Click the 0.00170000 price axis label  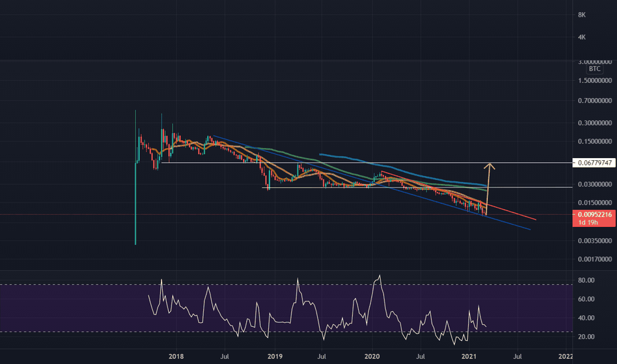pyautogui.click(x=594, y=259)
